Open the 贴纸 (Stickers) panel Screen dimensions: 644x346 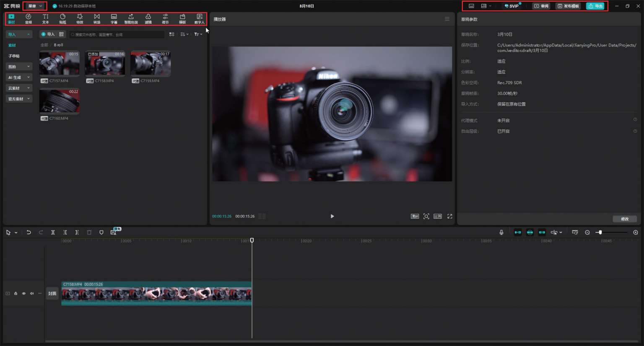click(x=62, y=18)
